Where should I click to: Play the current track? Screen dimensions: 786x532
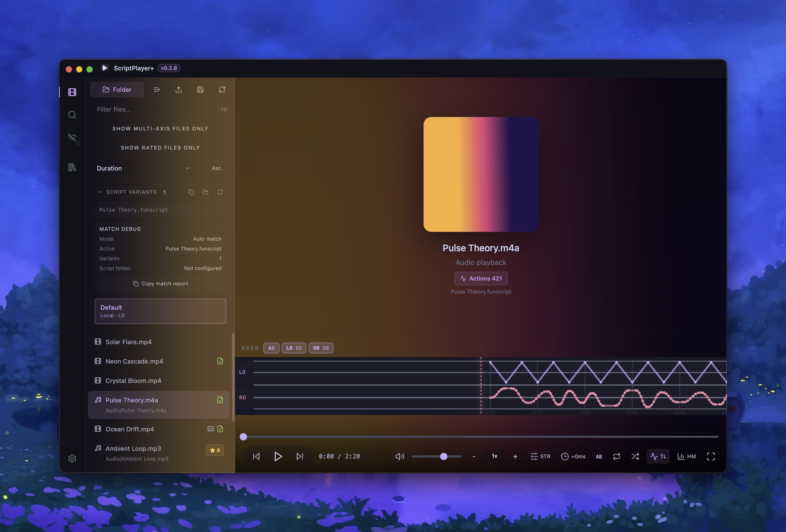point(278,456)
